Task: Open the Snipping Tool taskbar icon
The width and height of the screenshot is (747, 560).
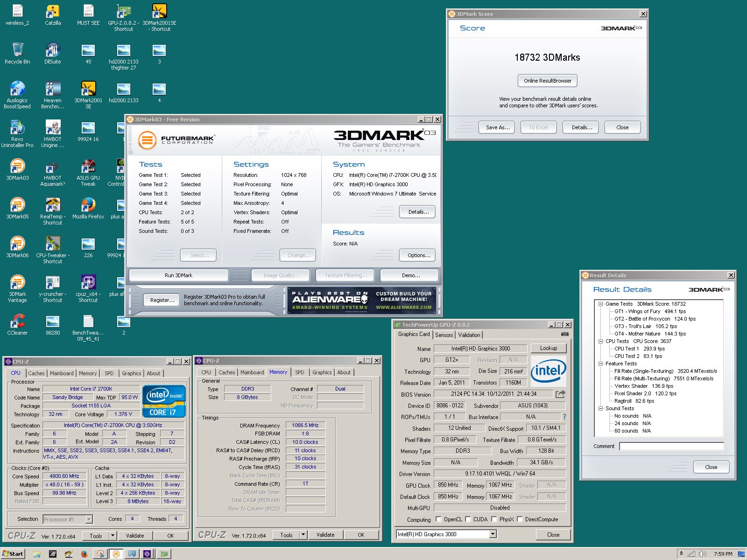Action: tap(100, 554)
